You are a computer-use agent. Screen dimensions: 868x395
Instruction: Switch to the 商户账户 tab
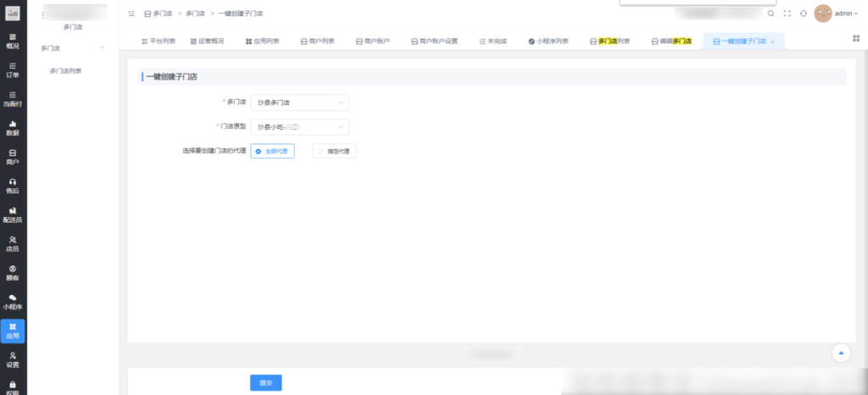click(x=373, y=41)
